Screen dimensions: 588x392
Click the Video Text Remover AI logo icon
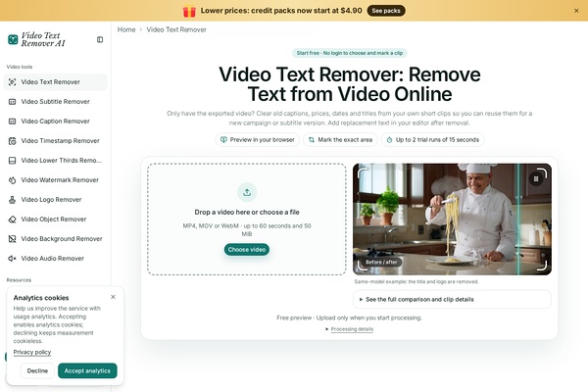point(13,39)
